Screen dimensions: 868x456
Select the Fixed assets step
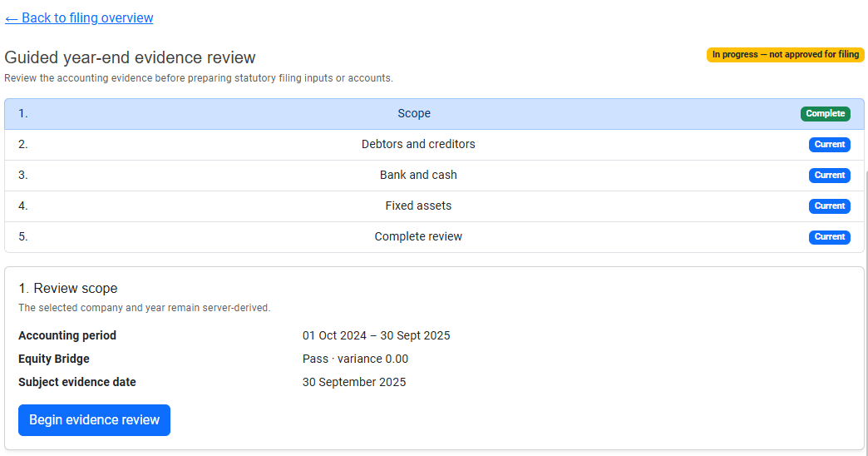(434, 206)
